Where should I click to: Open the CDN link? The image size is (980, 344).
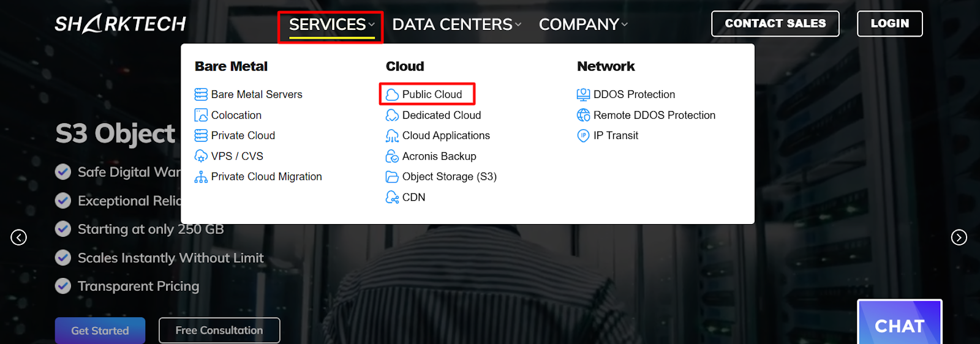[x=413, y=197]
